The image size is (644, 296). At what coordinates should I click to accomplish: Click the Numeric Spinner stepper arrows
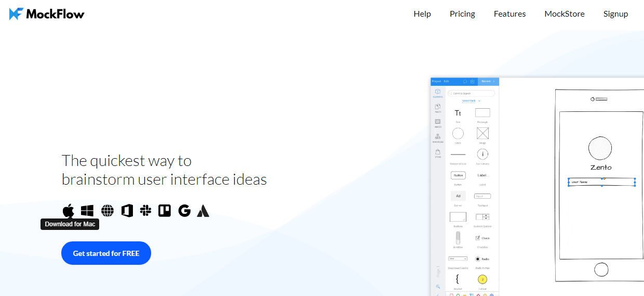pyautogui.click(x=486, y=217)
